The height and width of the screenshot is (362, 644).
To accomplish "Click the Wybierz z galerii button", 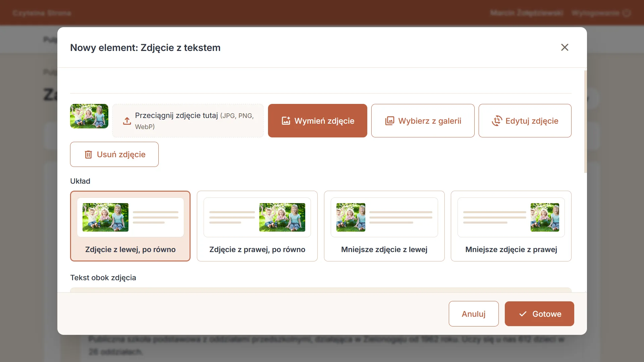I will click(423, 121).
